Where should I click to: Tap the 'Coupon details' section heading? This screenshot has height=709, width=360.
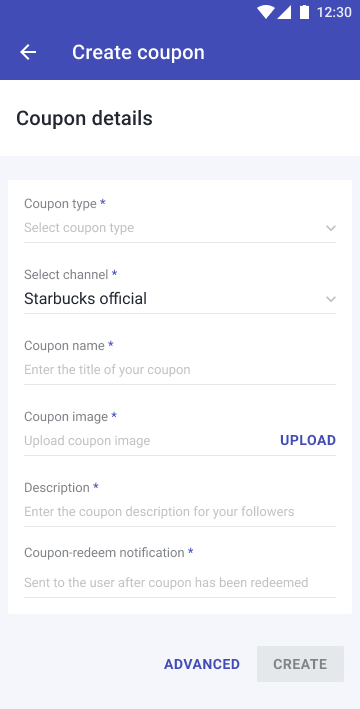point(85,118)
